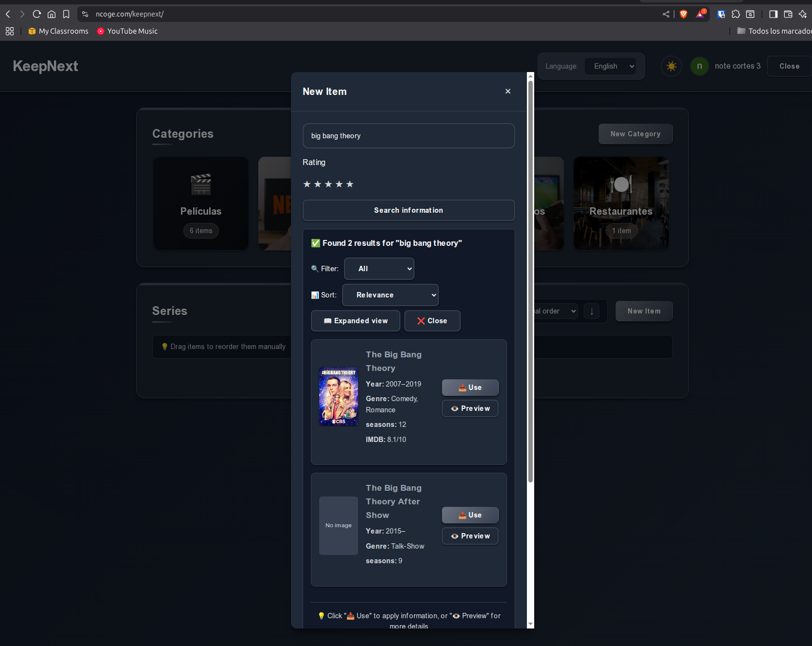Share this page via the share icon
812x646 pixels.
coord(666,14)
